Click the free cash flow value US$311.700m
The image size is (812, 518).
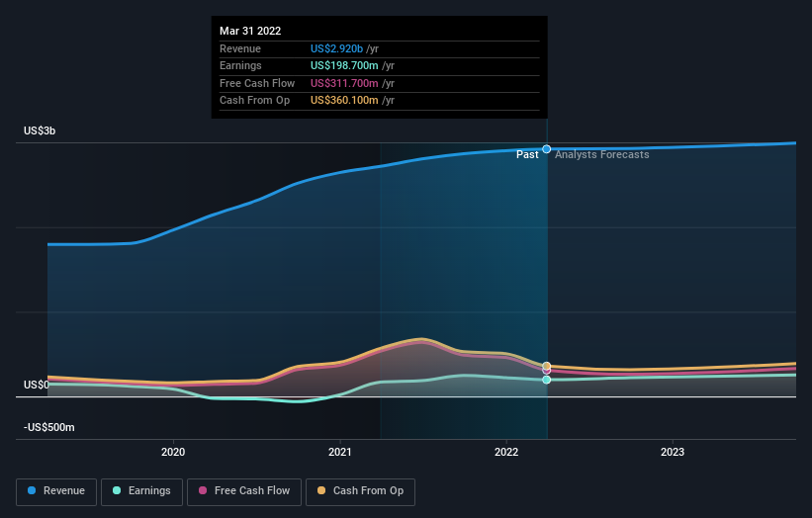tap(344, 83)
